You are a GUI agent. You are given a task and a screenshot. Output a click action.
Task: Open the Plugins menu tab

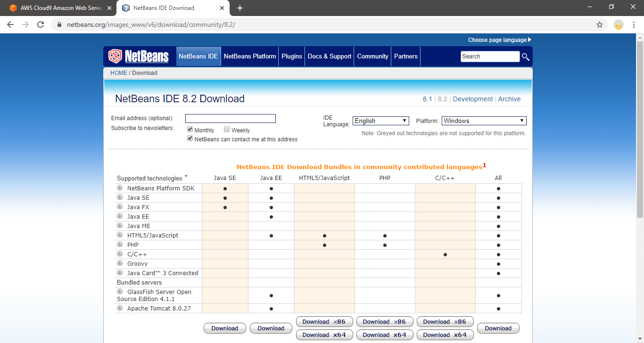[292, 56]
